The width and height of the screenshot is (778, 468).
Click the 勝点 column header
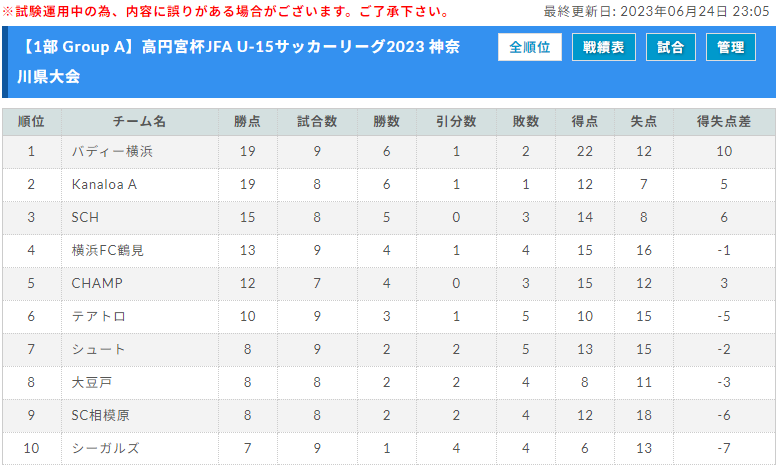pos(248,122)
